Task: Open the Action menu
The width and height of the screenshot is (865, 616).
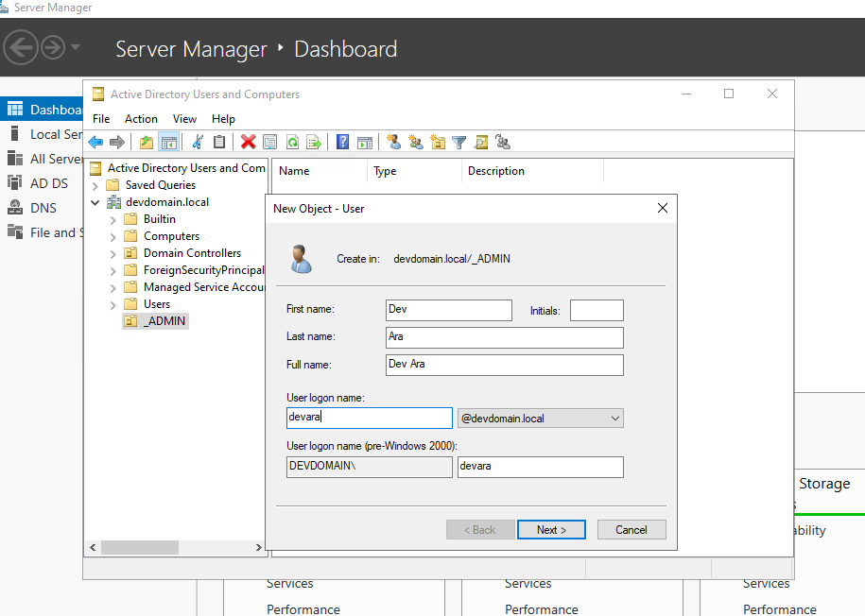Action: click(x=141, y=118)
